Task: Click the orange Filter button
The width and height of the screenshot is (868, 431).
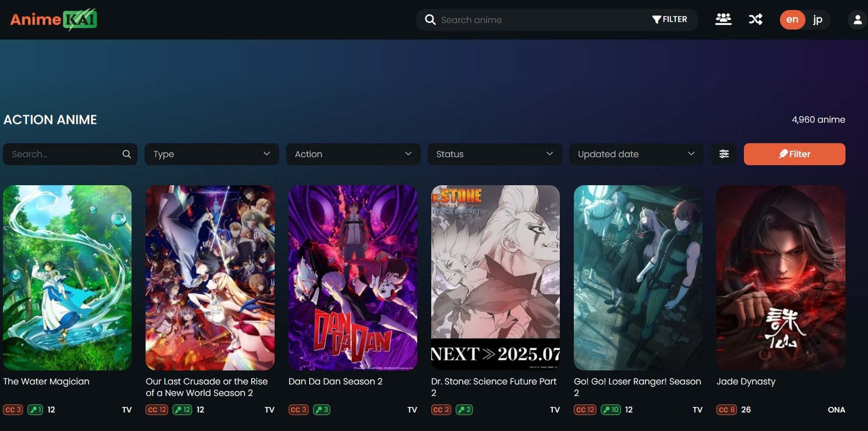Action: [794, 154]
